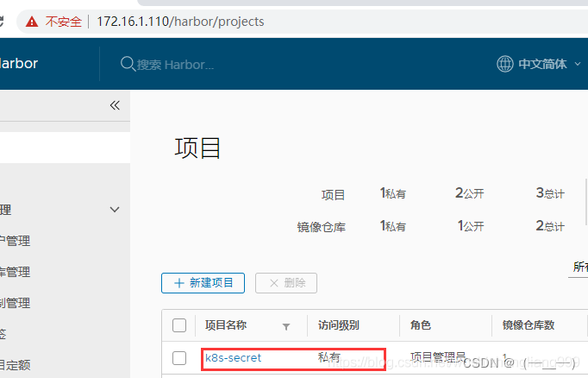Click the 私有 access level cell
Screen dimensions: 588x378
click(328, 357)
